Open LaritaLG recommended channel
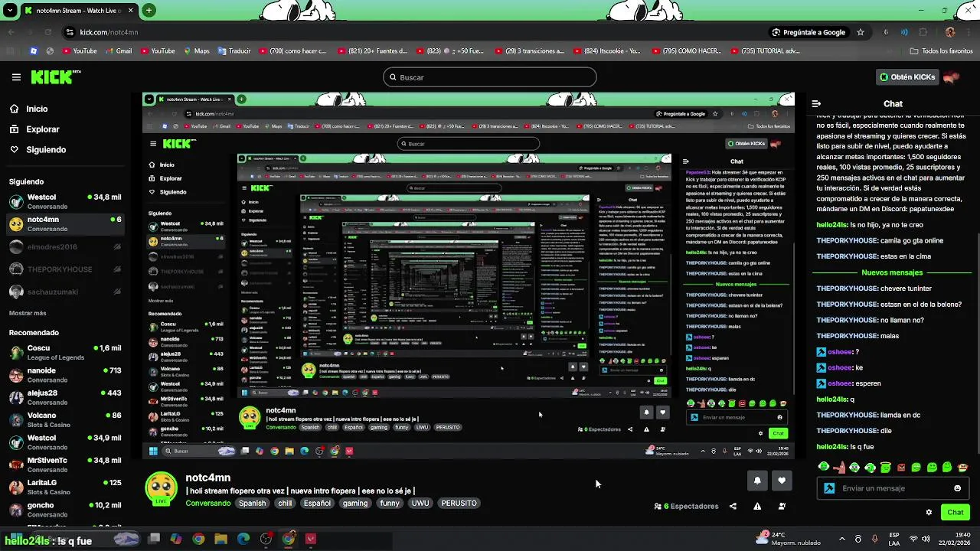The width and height of the screenshot is (980, 551). click(x=65, y=487)
